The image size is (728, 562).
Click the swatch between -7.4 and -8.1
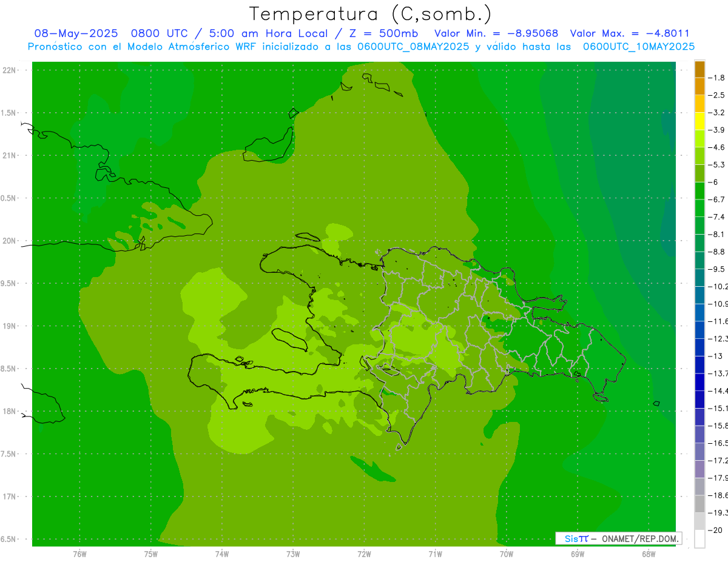click(x=699, y=225)
